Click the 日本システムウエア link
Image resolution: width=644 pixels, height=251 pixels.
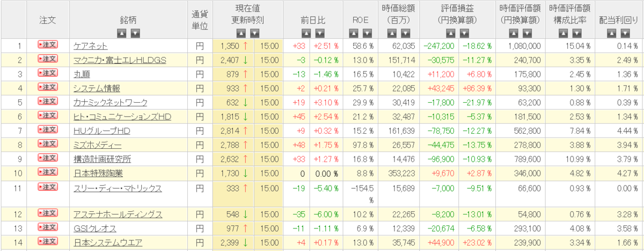(x=108, y=243)
